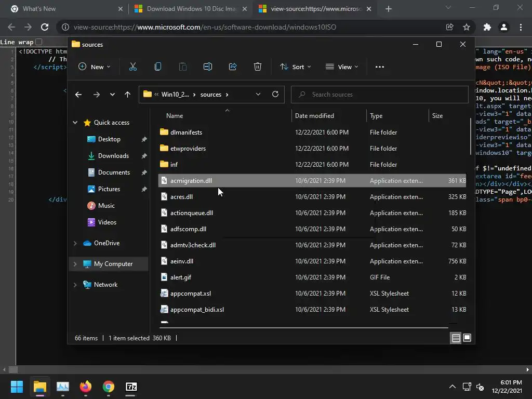Click the Rename icon in toolbar

(208, 67)
